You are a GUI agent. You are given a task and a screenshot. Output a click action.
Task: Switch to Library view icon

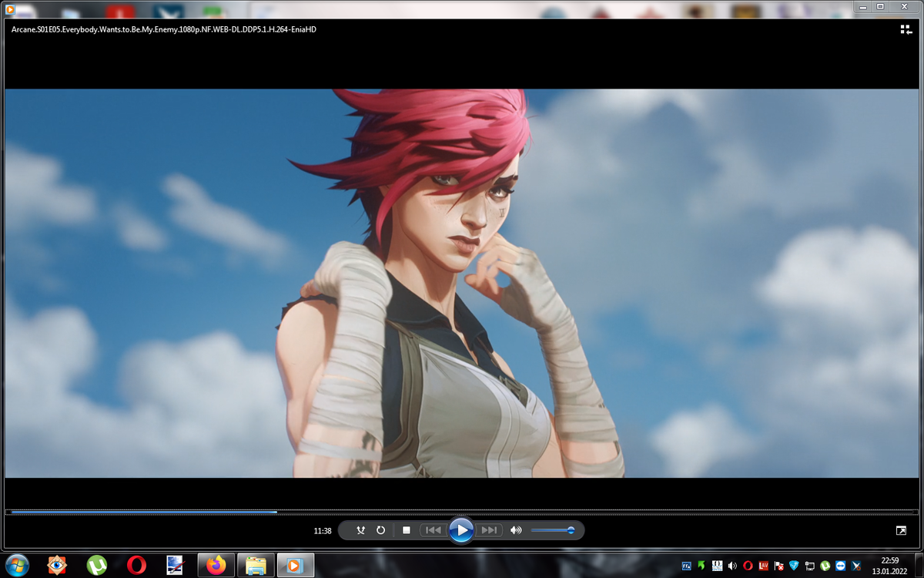pyautogui.click(x=906, y=29)
